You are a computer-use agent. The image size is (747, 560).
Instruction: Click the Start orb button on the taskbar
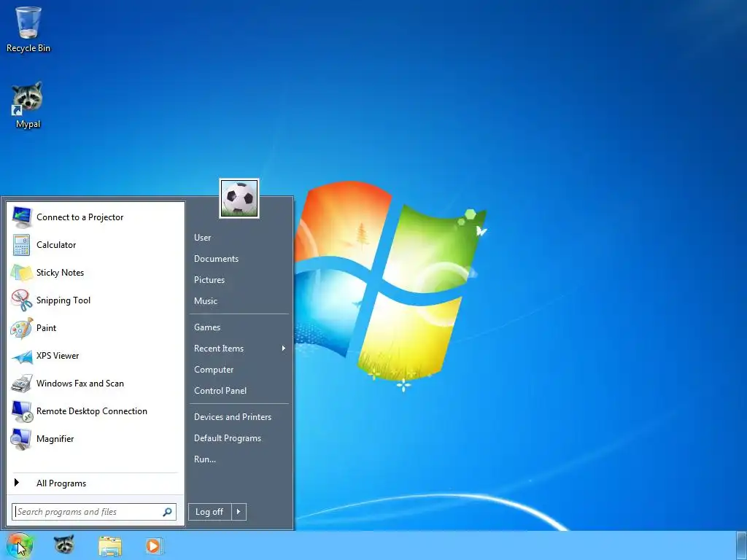20,545
